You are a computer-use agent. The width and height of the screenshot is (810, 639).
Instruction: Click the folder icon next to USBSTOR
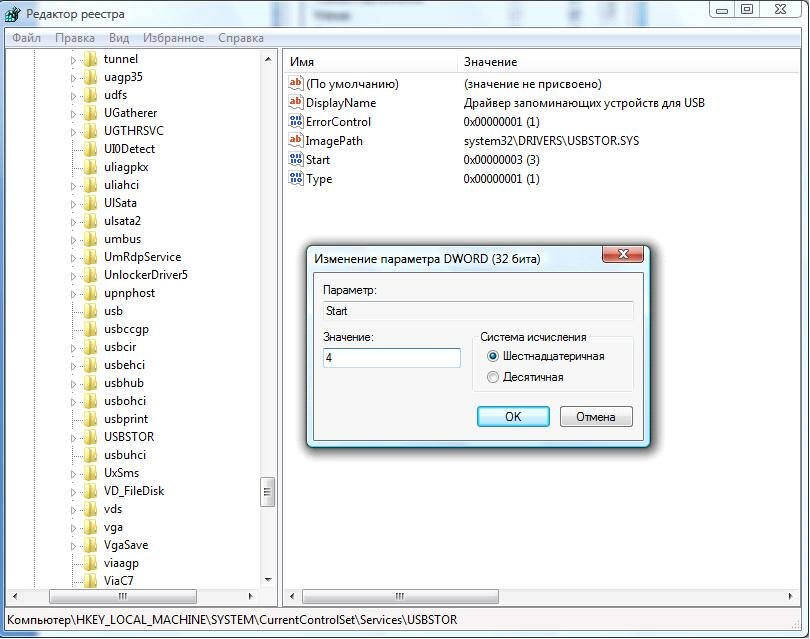coord(90,437)
